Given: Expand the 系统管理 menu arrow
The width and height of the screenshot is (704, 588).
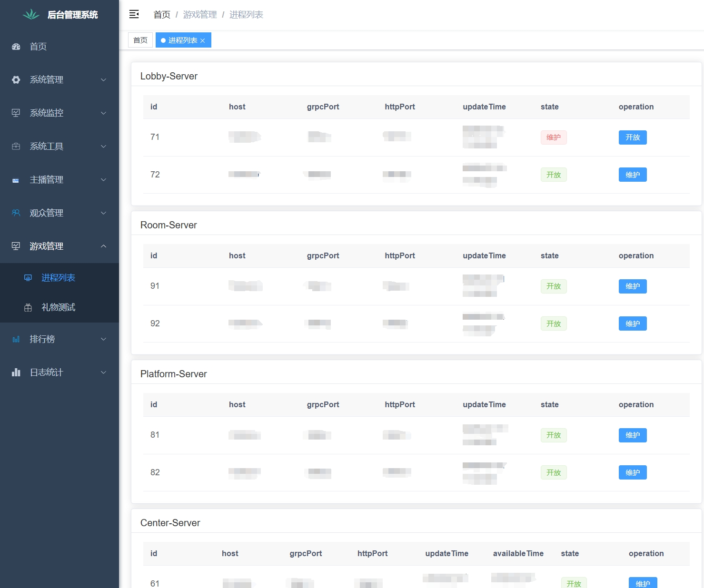Looking at the screenshot, I should pos(103,80).
